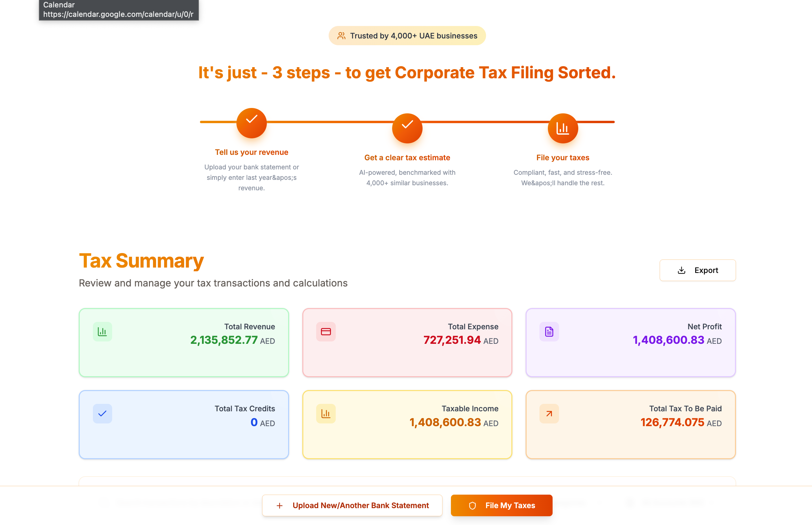The image size is (812, 525).
Task: Select the 'Trusted by 4,000+ UAE businesses' badge
Action: coord(407,35)
